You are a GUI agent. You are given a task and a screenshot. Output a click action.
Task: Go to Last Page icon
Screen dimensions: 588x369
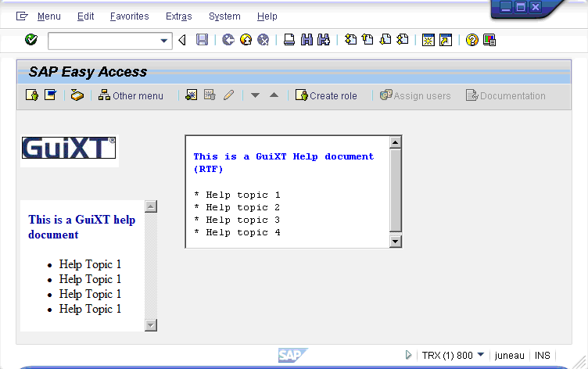coord(403,39)
